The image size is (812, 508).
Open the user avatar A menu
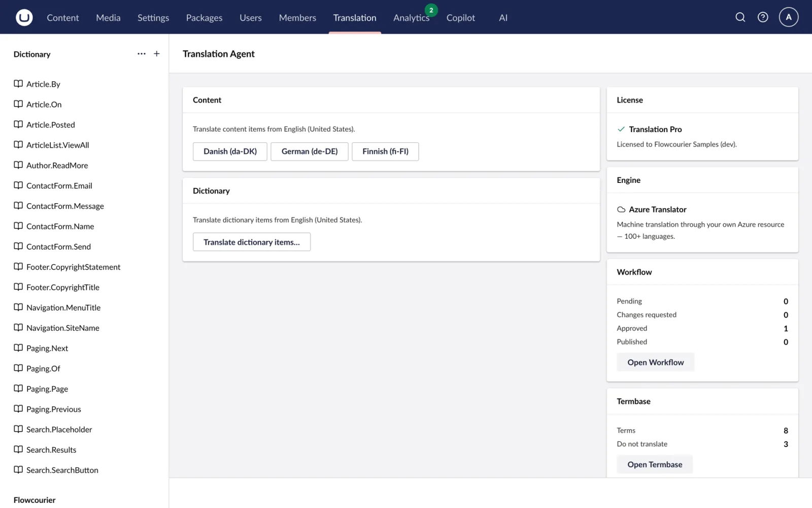789,17
